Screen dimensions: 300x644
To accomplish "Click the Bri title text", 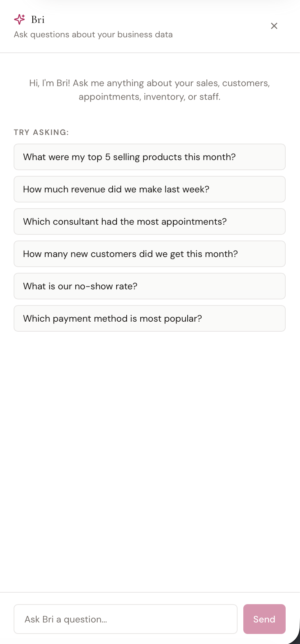I will (x=38, y=19).
